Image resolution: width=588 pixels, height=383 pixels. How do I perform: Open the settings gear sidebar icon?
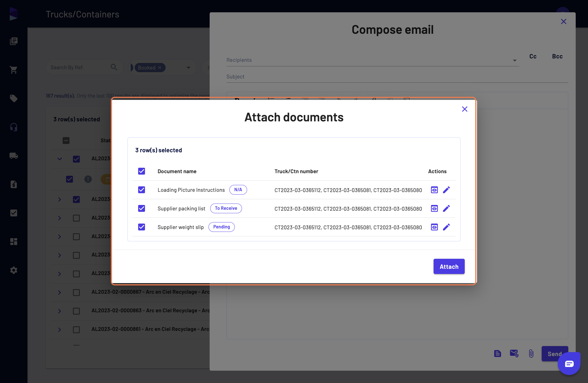pos(13,270)
